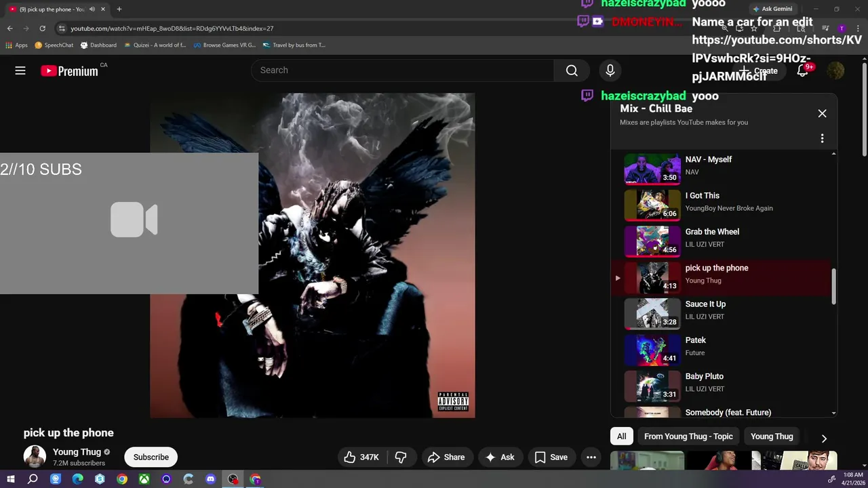
Task: Bookmark this page with star icon
Action: point(753,28)
